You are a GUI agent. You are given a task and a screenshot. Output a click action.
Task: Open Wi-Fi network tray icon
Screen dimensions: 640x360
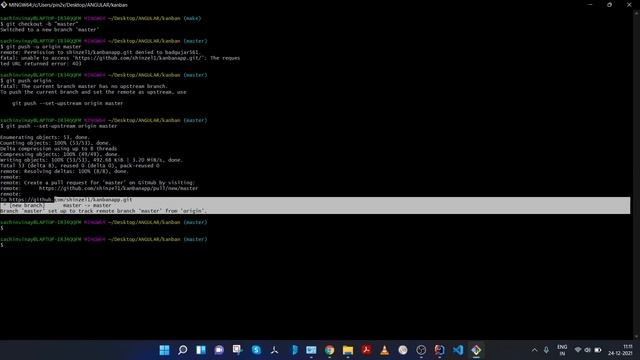(x=578, y=350)
